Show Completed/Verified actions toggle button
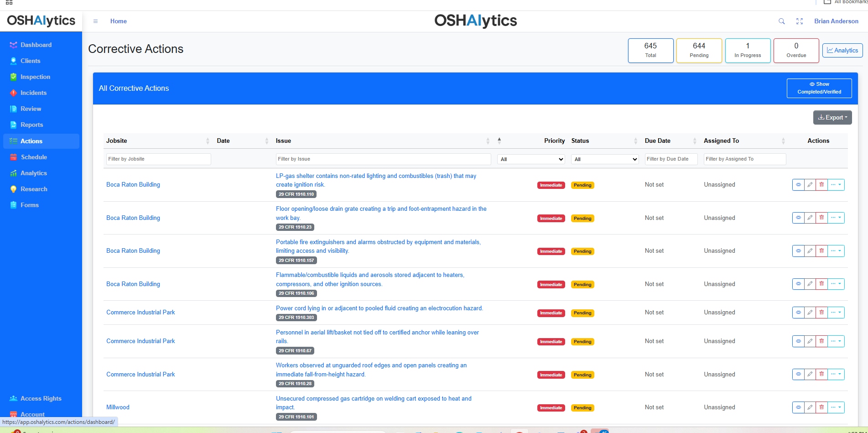Viewport: 868px width, 433px height. click(x=819, y=88)
